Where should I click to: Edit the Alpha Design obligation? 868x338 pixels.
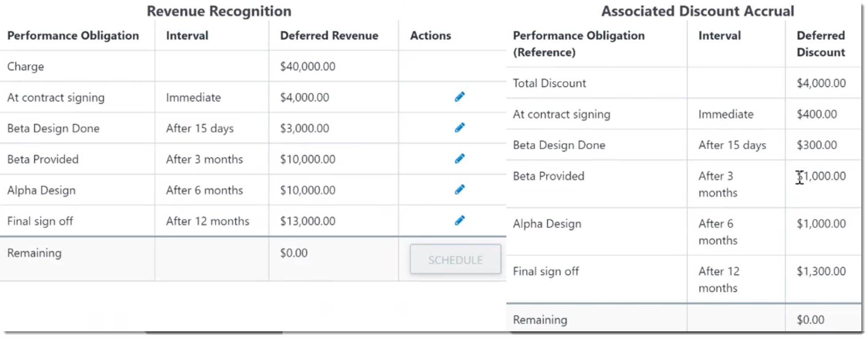[x=460, y=190]
